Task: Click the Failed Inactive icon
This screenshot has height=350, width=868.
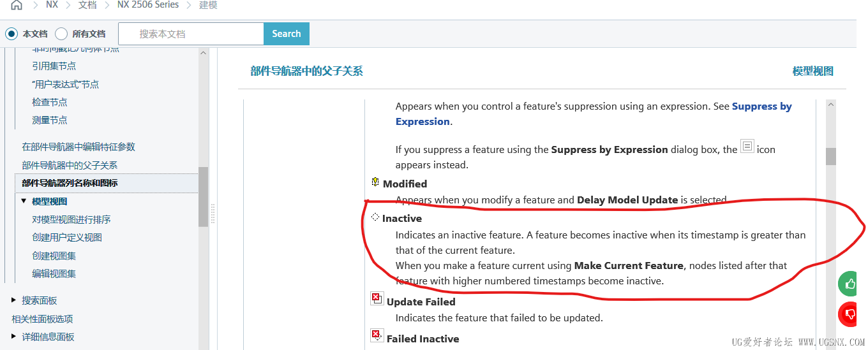Action: pos(377,335)
